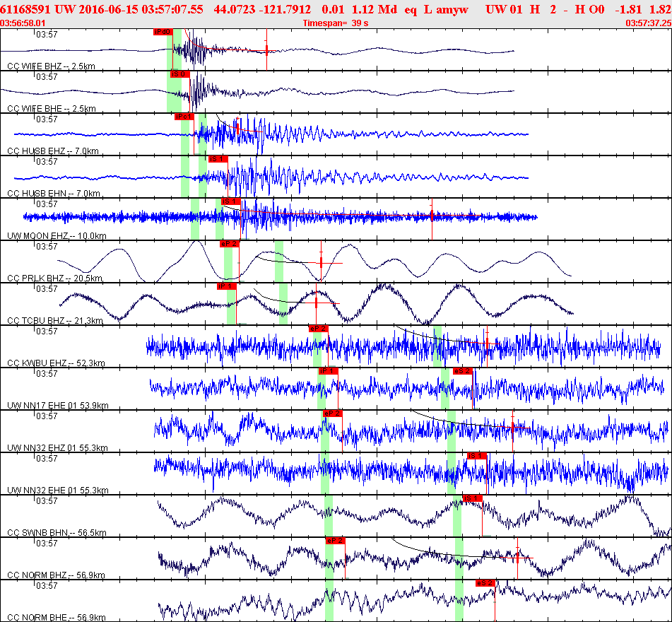Viewport: 672px width, 622px height.
Task: Click the 03:57 tick label on PRLK BHZ trace
Action: pos(47,247)
